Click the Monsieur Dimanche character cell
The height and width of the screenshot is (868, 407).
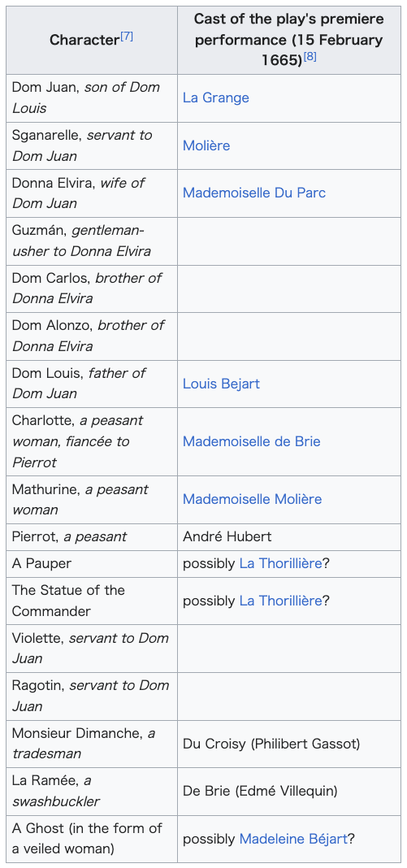point(92,744)
